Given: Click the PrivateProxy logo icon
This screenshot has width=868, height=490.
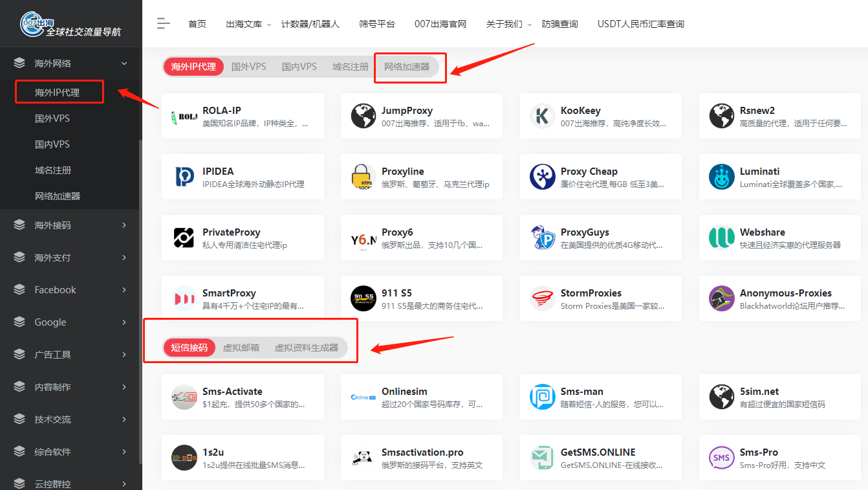Looking at the screenshot, I should (184, 238).
